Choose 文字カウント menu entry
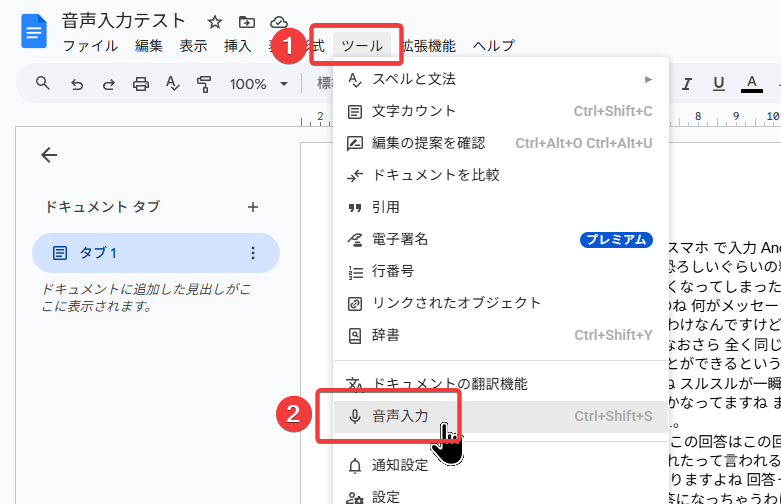 pos(501,111)
